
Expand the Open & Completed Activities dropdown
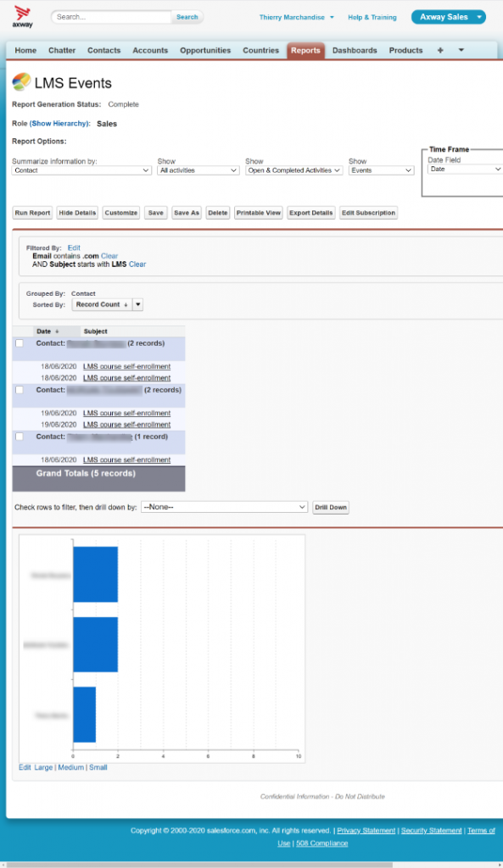294,170
